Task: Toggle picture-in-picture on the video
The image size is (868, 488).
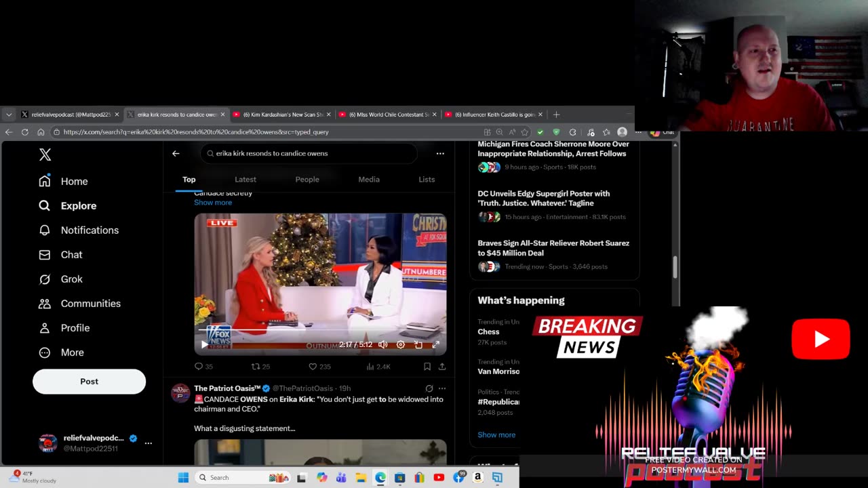Action: (x=418, y=344)
